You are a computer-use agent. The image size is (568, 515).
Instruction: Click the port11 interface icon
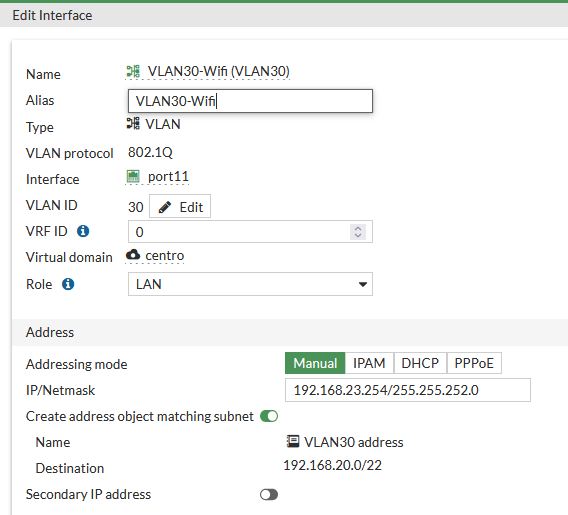pos(133,176)
